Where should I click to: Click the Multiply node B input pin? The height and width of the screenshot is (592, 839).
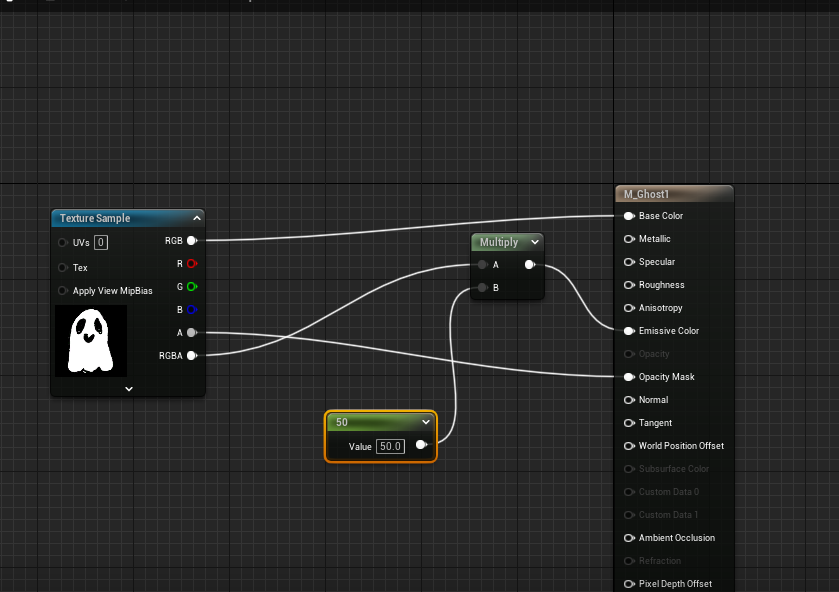(x=483, y=288)
